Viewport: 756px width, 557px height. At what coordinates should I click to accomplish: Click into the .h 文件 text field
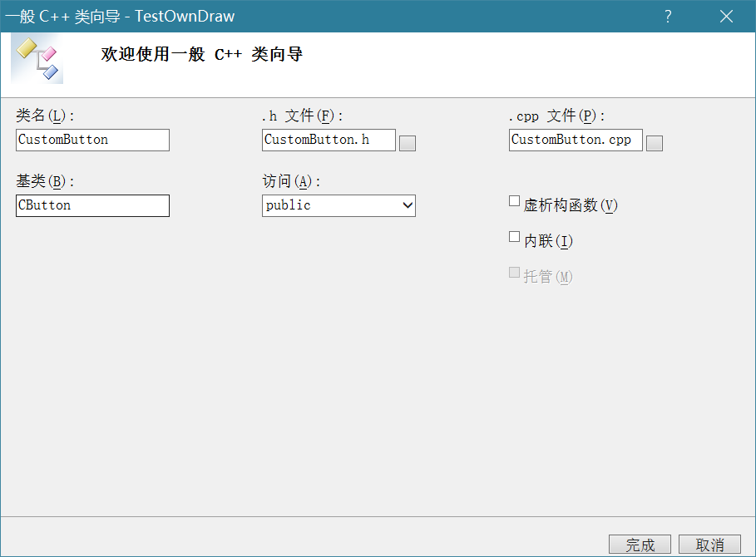click(329, 140)
